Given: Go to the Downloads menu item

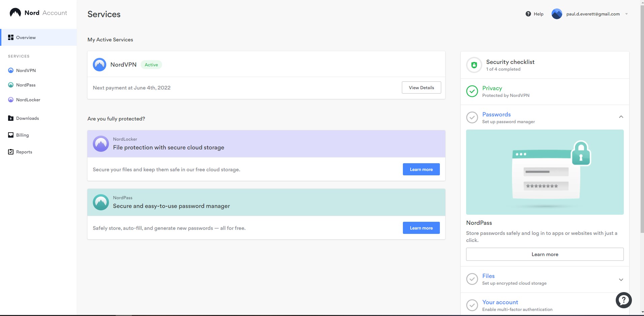Looking at the screenshot, I should 28,118.
